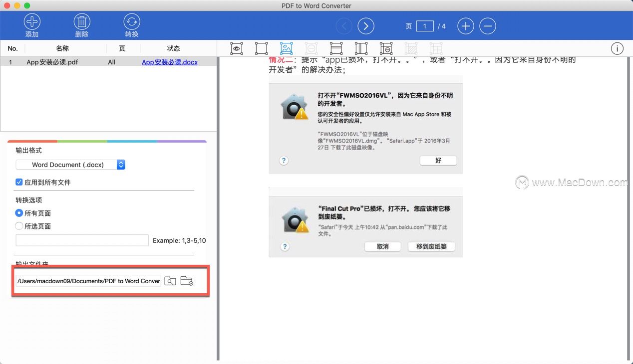Click the All pages cell
Image resolution: width=633 pixels, height=364 pixels.
(111, 62)
